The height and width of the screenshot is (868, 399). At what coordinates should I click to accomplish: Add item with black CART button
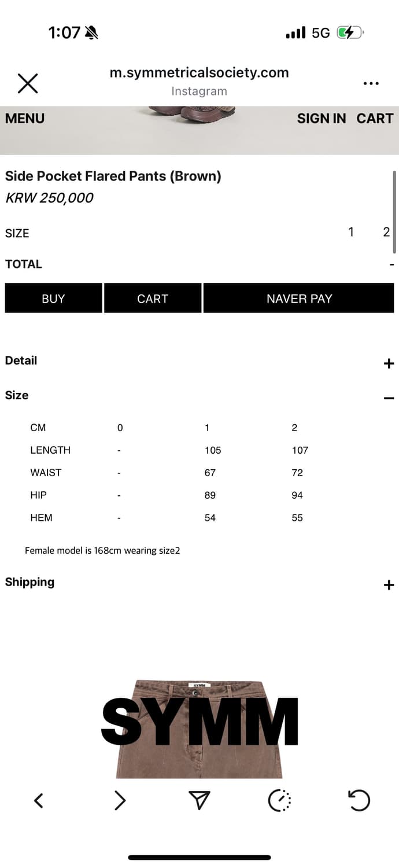(x=153, y=299)
